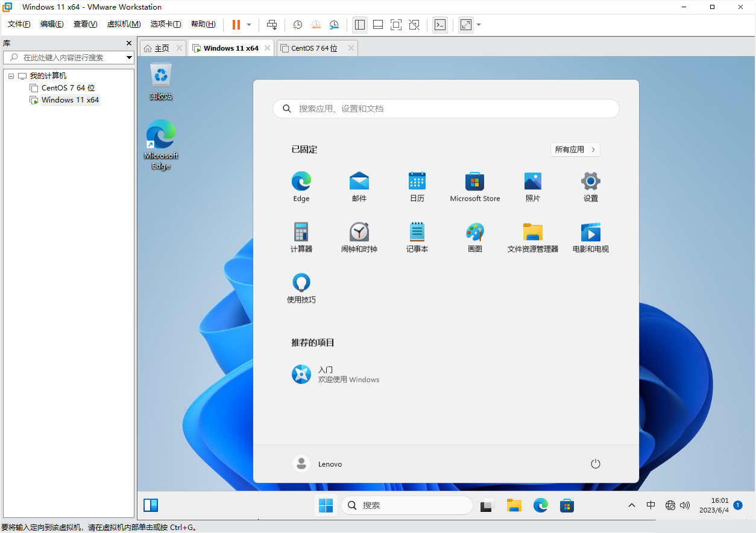Click the Windows Start button on taskbar
Viewport: 756px width, 533px height.
click(x=326, y=505)
